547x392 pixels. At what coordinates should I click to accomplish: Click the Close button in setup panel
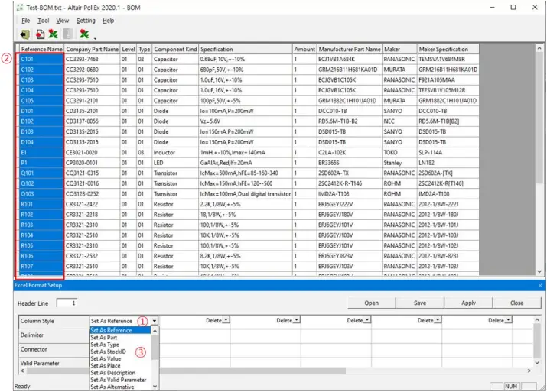pyautogui.click(x=516, y=303)
